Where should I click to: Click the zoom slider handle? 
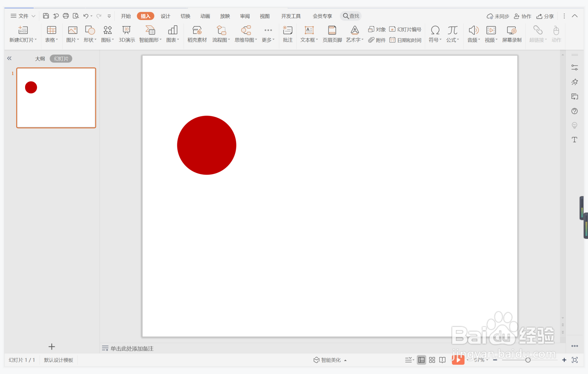pyautogui.click(x=528, y=360)
